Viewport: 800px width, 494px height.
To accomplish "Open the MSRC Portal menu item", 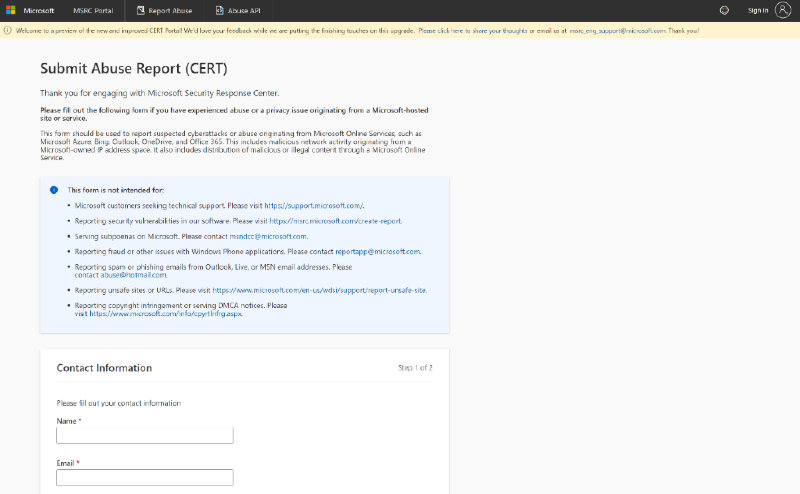I will coord(93,10).
